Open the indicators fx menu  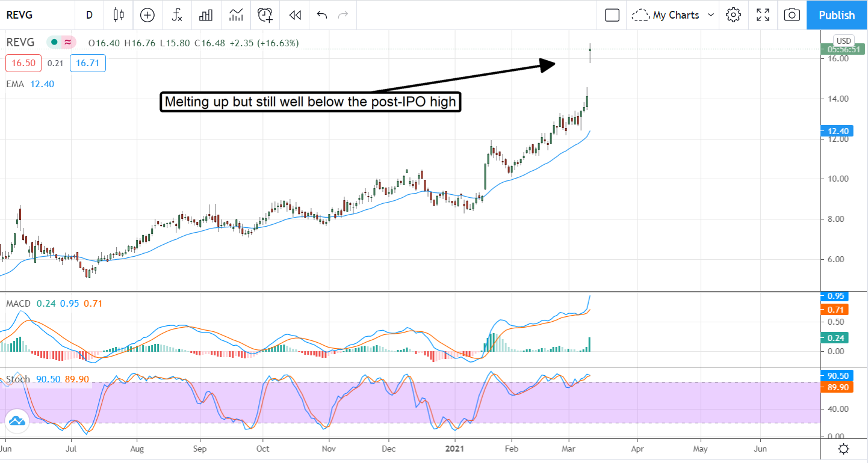click(177, 15)
